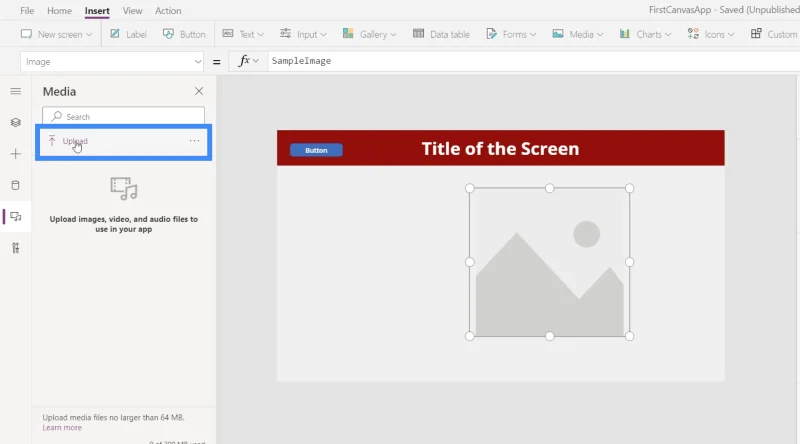This screenshot has height=444, width=800.
Task: Open the Upload more options ellipsis
Action: coord(194,141)
